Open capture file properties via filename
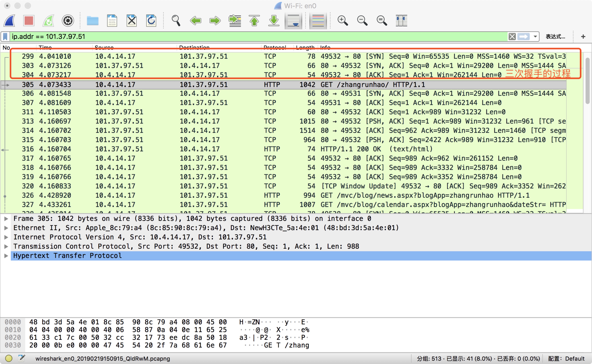The width and height of the screenshot is (592, 364). [103, 359]
